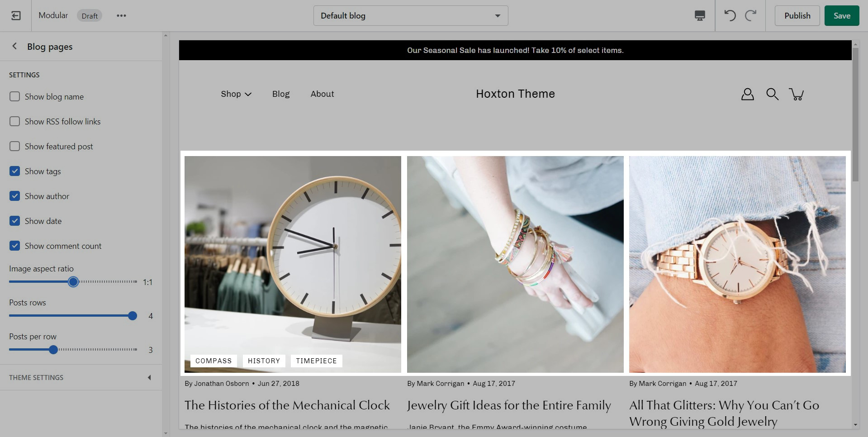Open the shopping cart icon
This screenshot has width=868, height=437.
tap(796, 94)
